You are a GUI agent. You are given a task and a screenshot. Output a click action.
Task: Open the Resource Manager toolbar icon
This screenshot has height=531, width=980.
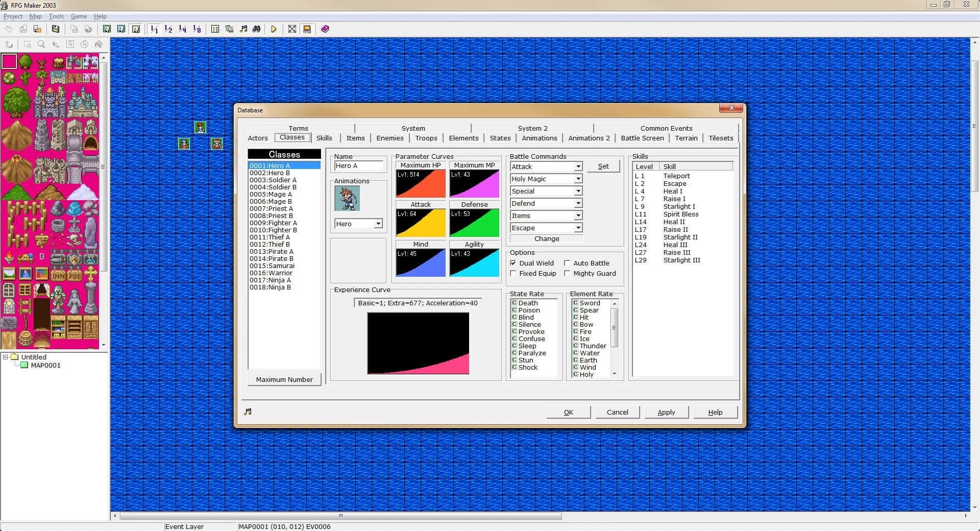click(229, 29)
